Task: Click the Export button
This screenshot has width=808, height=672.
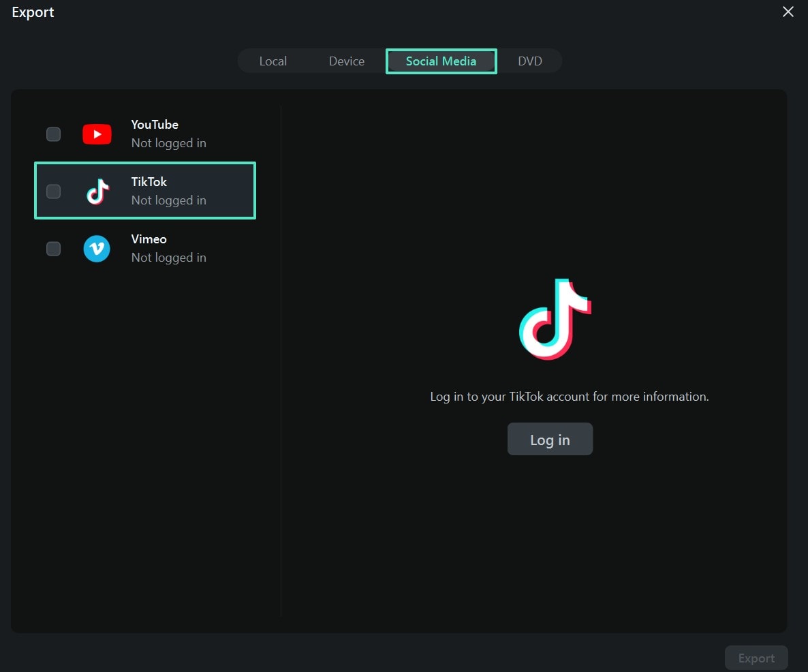Action: [756, 658]
